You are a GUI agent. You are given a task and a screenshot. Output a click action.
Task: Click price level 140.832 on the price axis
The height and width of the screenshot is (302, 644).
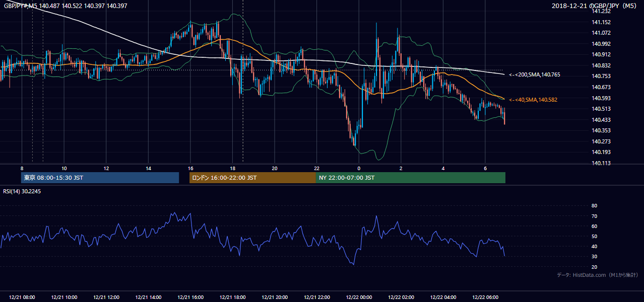coord(601,65)
